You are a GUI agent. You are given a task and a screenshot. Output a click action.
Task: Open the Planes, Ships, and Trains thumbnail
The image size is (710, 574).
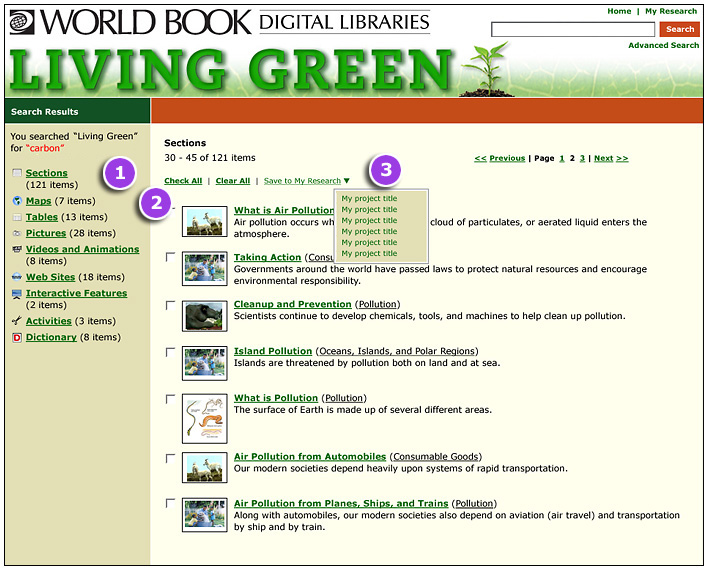coord(205,515)
